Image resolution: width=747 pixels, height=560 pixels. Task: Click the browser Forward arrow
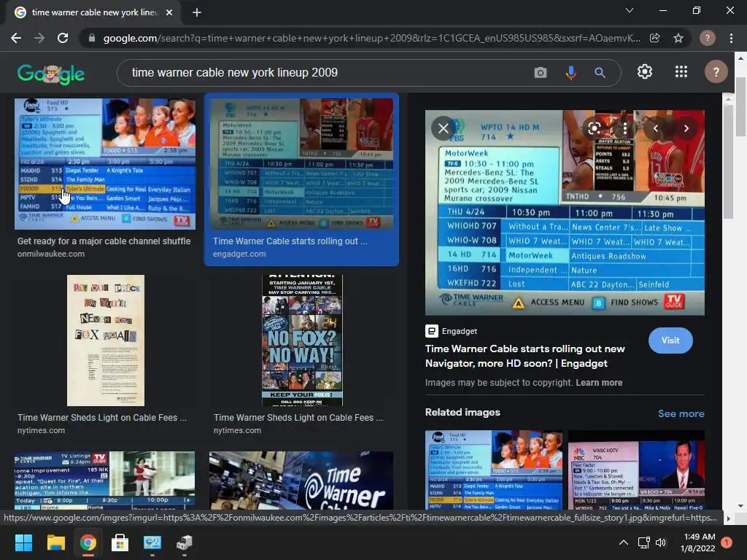coord(39,38)
